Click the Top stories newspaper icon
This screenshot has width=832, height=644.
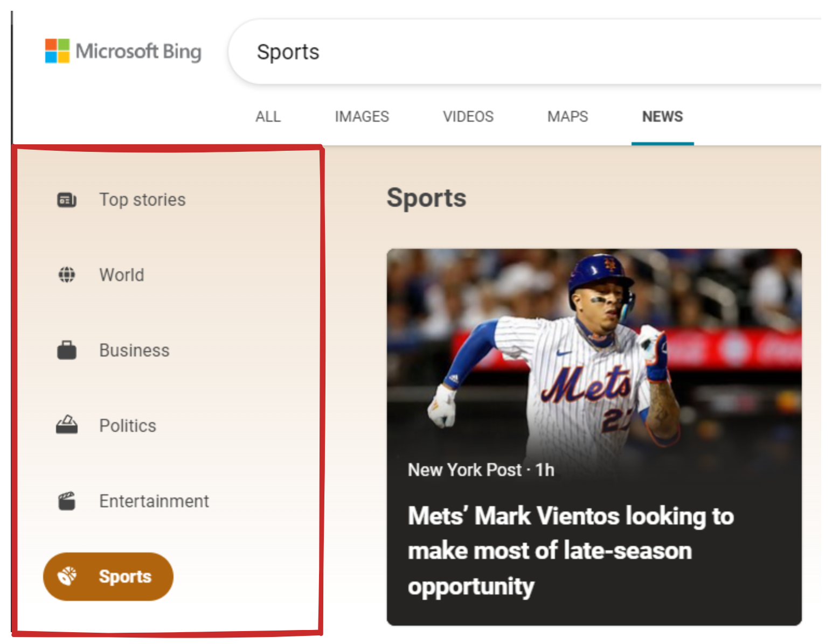click(67, 200)
